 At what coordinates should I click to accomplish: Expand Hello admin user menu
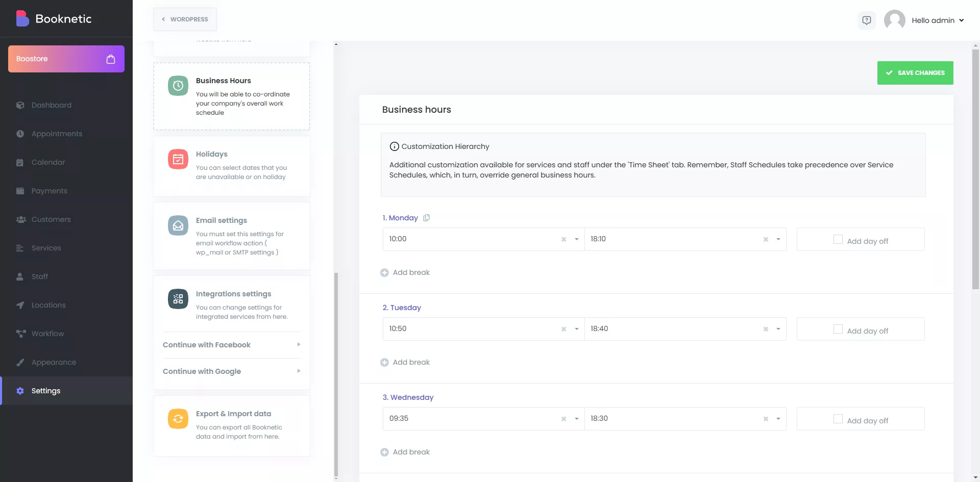point(938,20)
